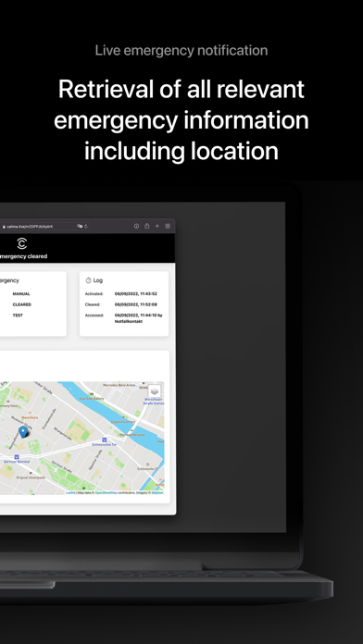Open the Mapbox attribution link
This screenshot has height=644, width=363.
click(x=157, y=492)
